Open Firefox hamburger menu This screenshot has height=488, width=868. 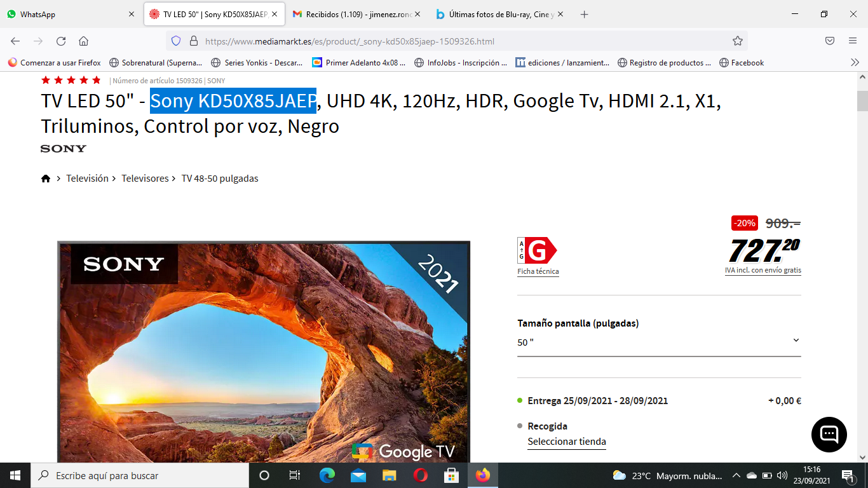coord(853,41)
